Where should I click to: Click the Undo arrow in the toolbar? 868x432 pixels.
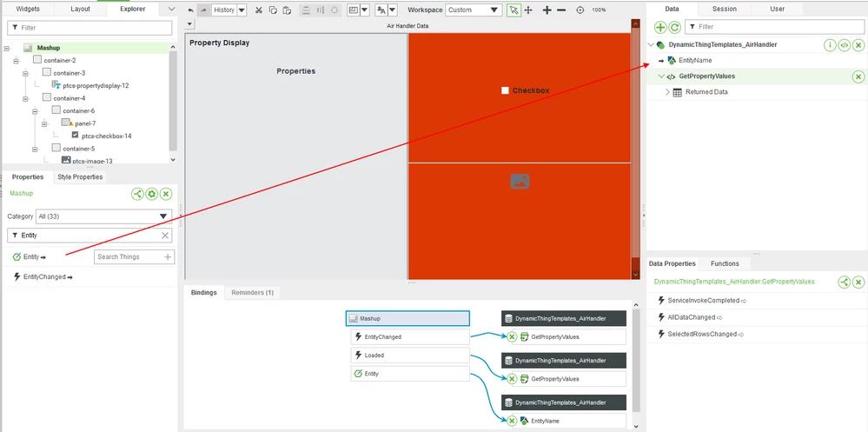pos(191,10)
